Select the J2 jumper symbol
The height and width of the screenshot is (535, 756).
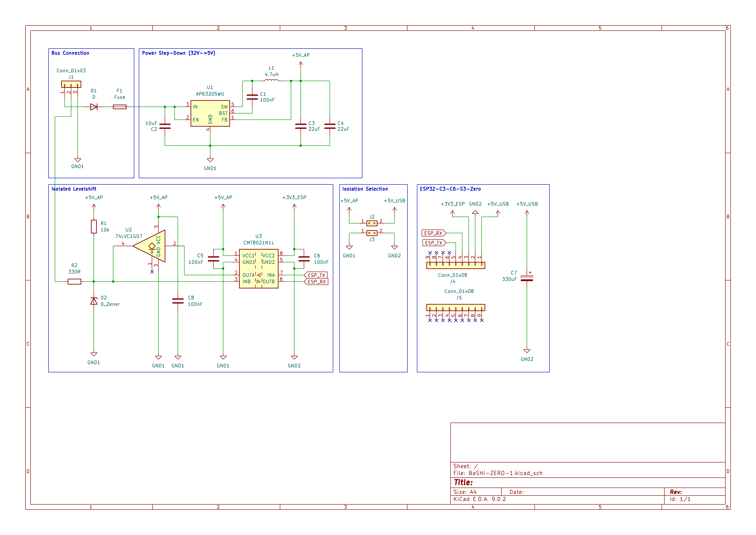point(372,223)
